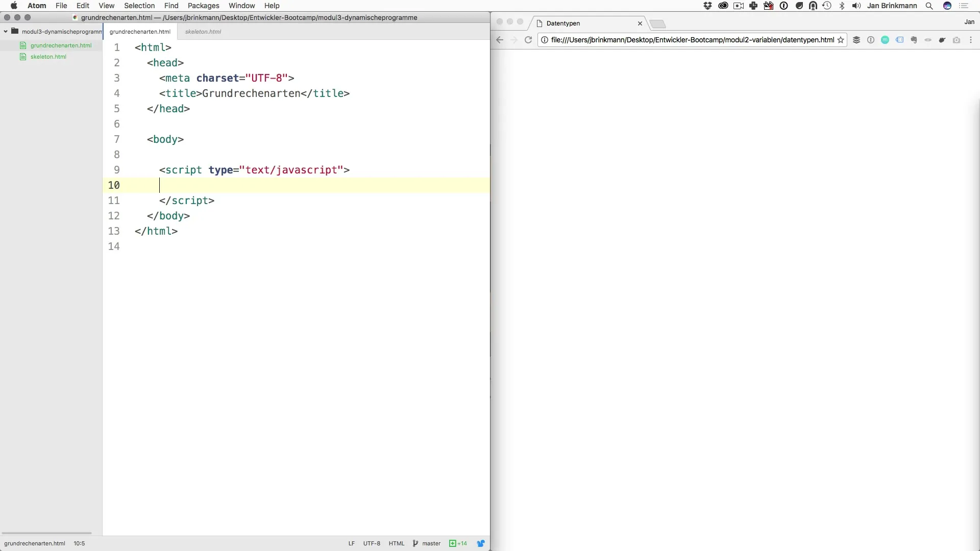The image size is (980, 551).
Task: Go back in the browser window
Action: pyautogui.click(x=500, y=40)
